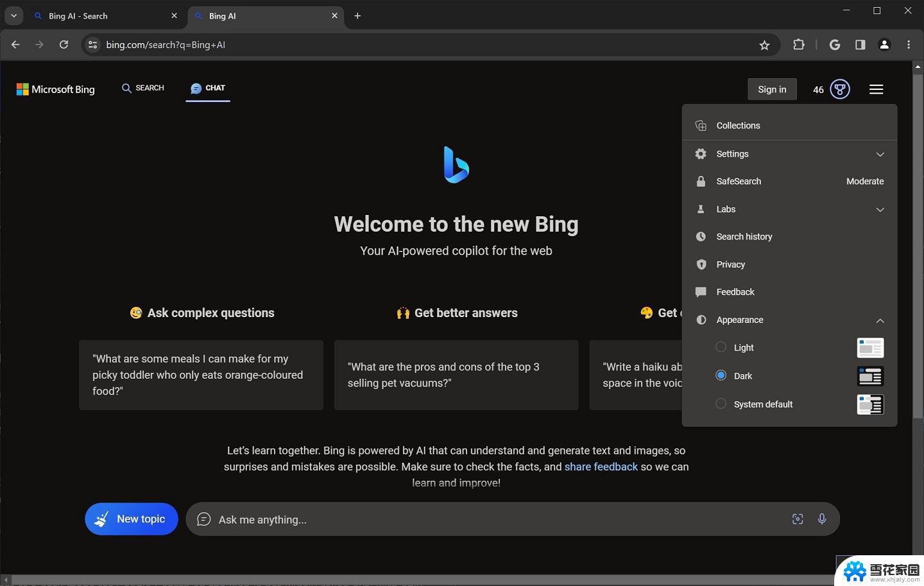The image size is (924, 586).
Task: Follow the share feedback link
Action: 601,467
